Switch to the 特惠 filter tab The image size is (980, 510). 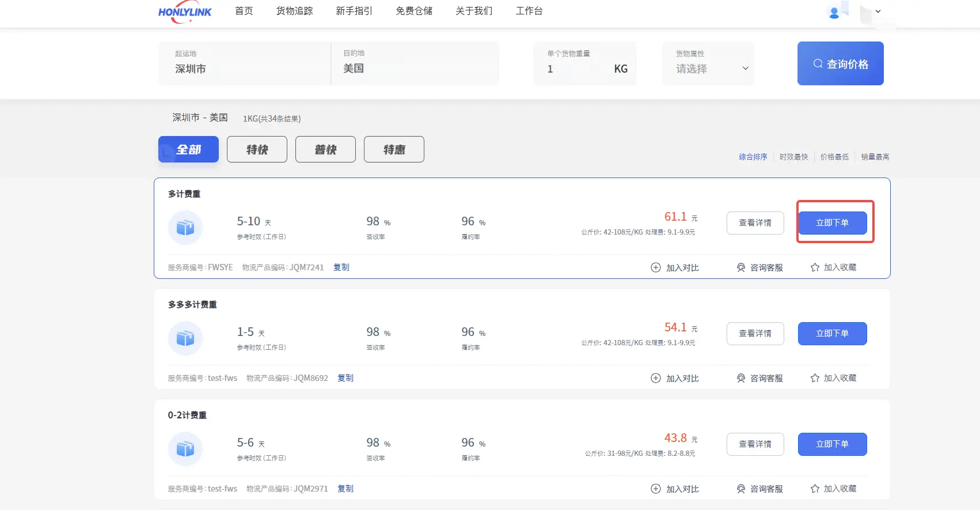[x=394, y=149]
